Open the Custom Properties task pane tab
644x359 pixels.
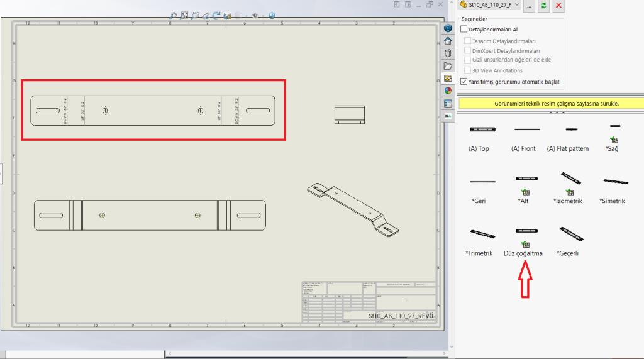pos(448,103)
